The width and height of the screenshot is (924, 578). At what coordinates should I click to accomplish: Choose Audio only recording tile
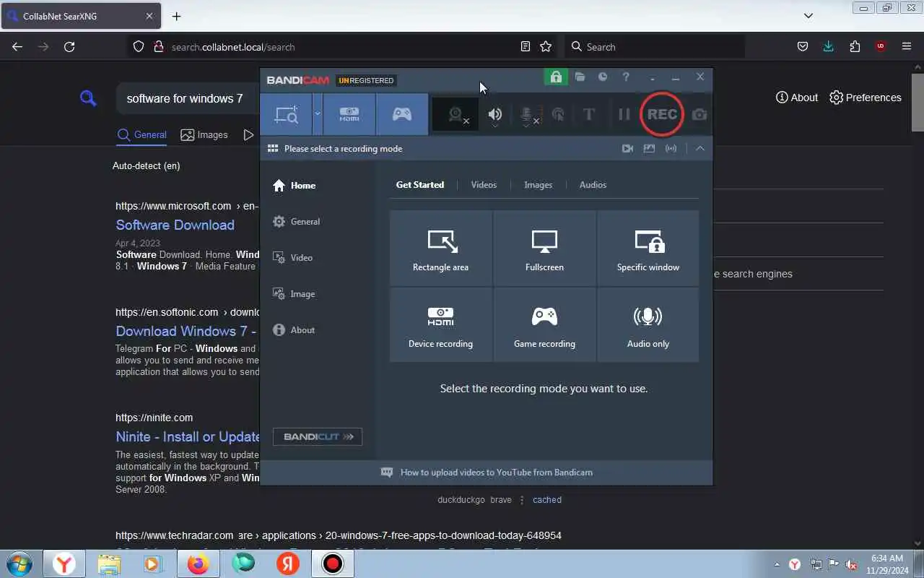click(648, 325)
